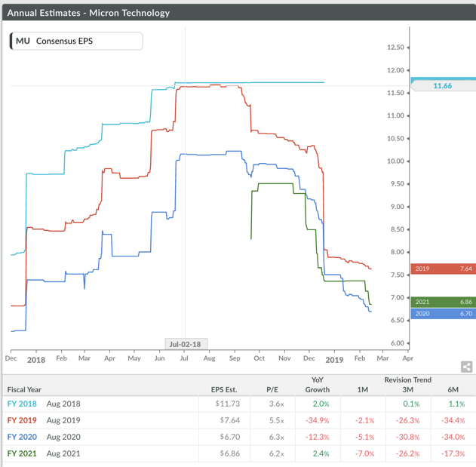Click the P/E column header
Screen dimensions: 476x467
(272, 389)
